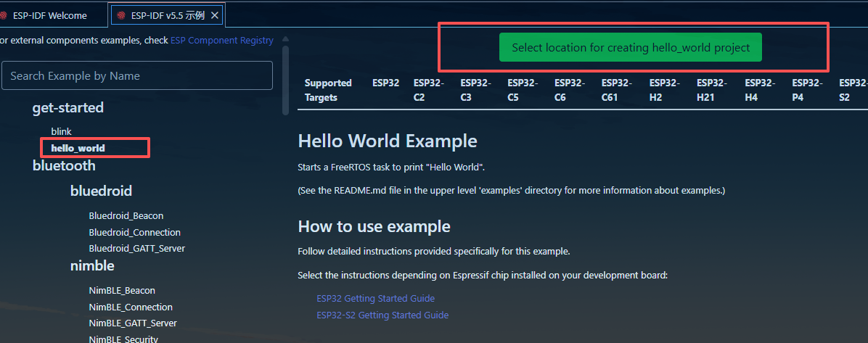Open the Bluedroid_Beacon example

pos(126,215)
